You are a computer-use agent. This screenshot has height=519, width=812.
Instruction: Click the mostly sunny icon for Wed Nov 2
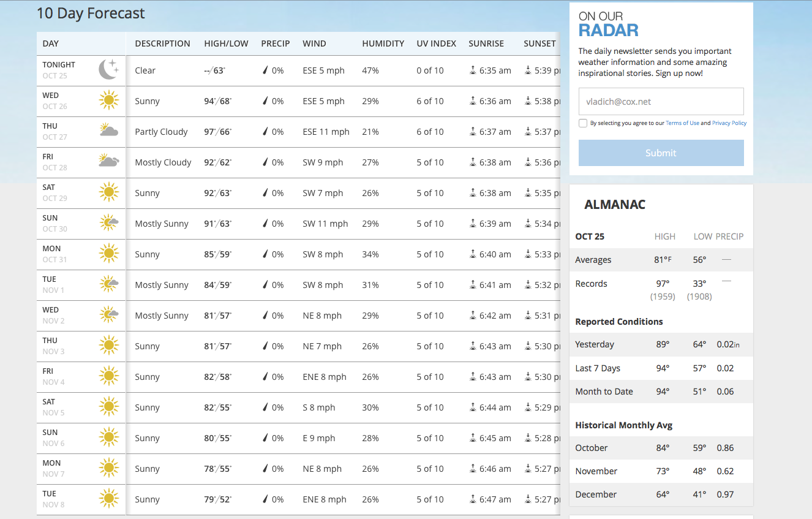point(109,314)
